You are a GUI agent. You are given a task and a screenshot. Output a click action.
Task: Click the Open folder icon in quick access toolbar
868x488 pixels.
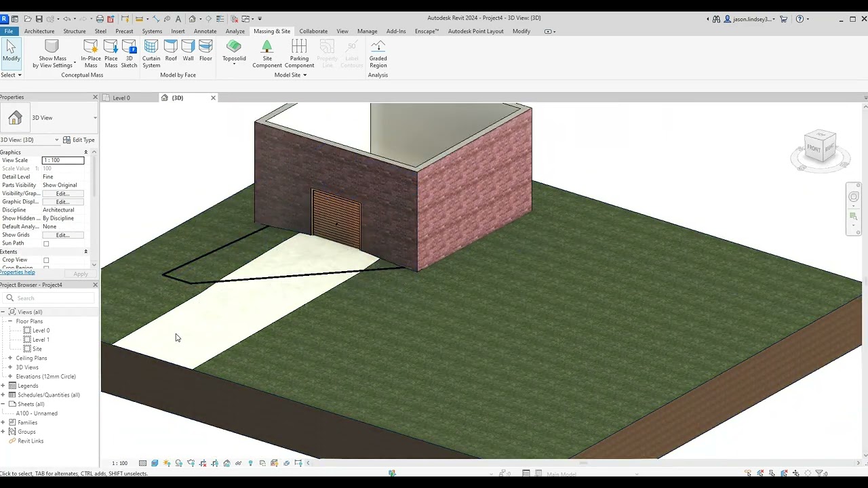coord(26,19)
